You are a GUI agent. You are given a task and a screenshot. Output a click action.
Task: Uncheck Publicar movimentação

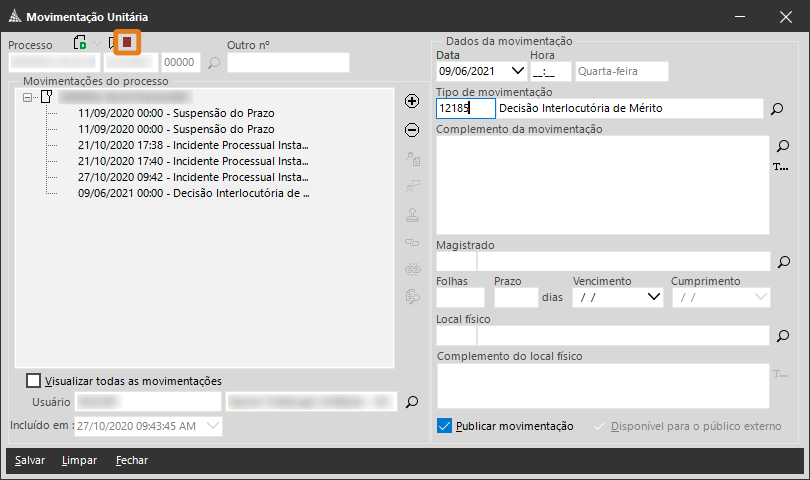[444, 426]
